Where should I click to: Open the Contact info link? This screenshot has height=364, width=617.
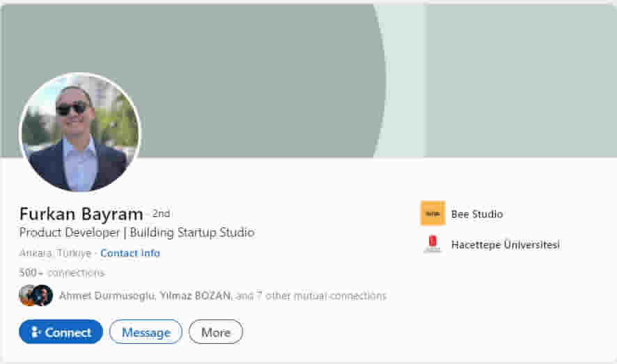tap(130, 253)
